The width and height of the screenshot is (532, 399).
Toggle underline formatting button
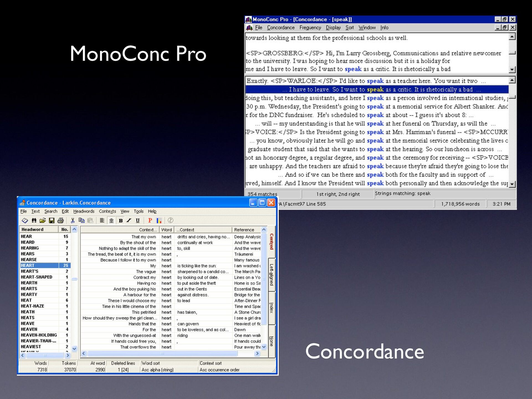click(138, 221)
